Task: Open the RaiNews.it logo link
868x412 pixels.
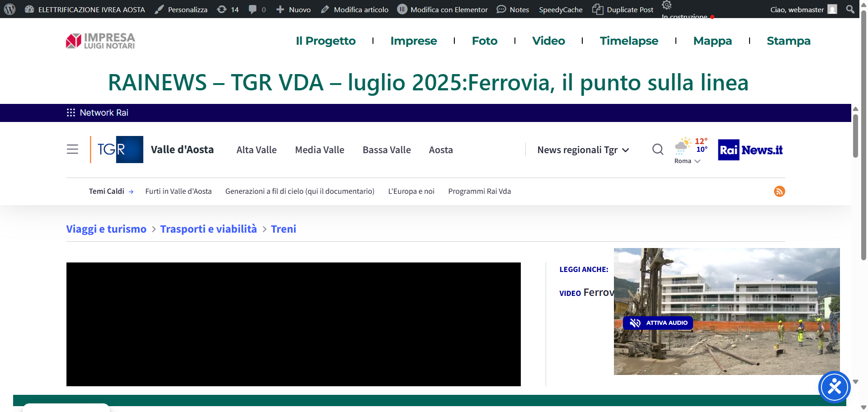Action: [x=750, y=150]
